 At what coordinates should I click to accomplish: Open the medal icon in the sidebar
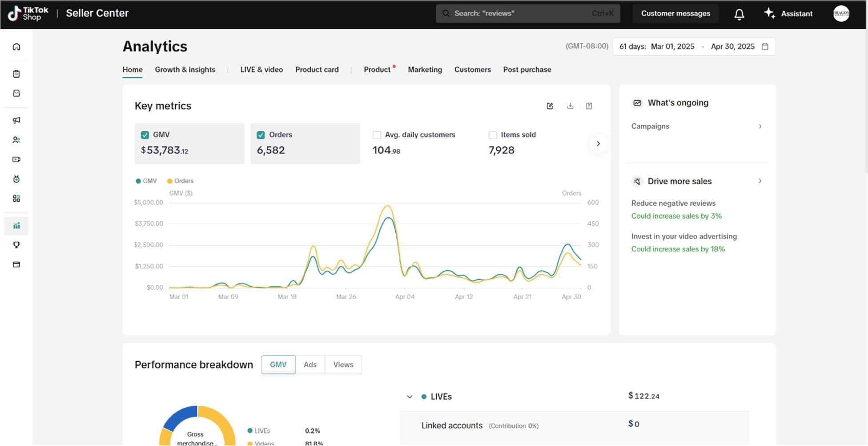click(16, 179)
